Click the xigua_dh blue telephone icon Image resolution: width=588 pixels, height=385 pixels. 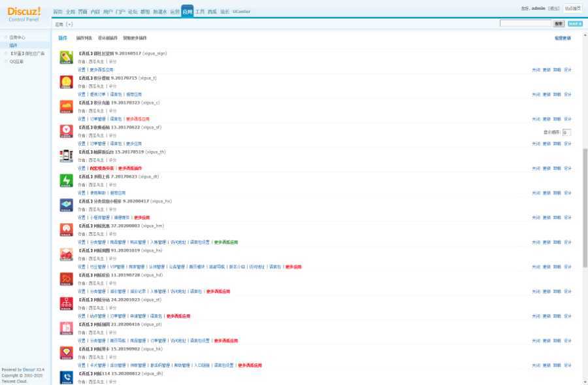(x=66, y=377)
